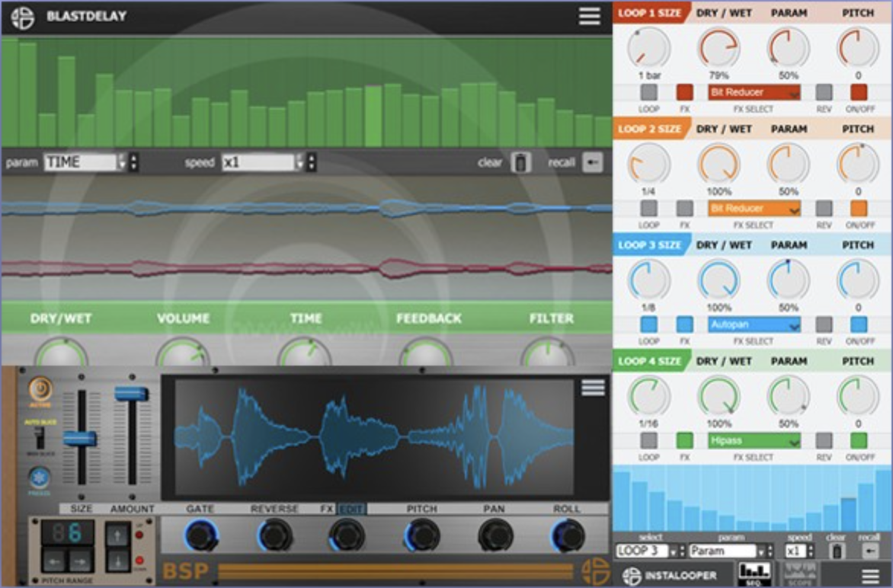The image size is (893, 588).
Task: Toggle the orange ACTIVE power button in BSP
Action: [40, 390]
